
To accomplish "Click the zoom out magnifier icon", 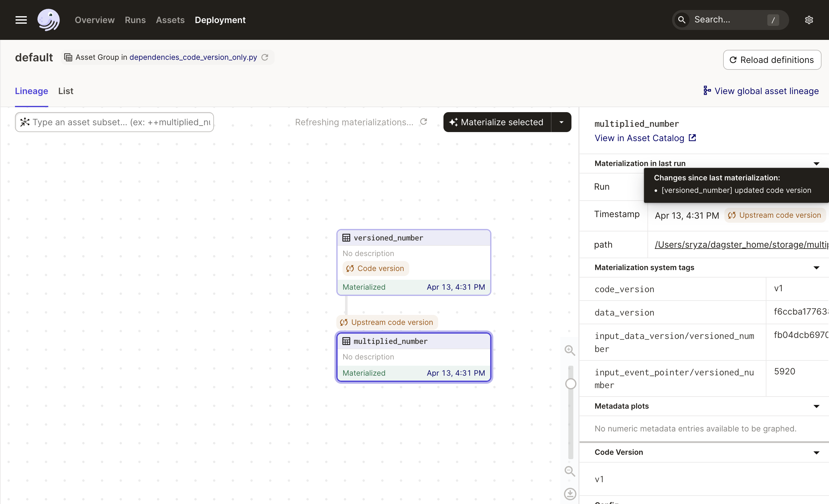I will (x=569, y=471).
